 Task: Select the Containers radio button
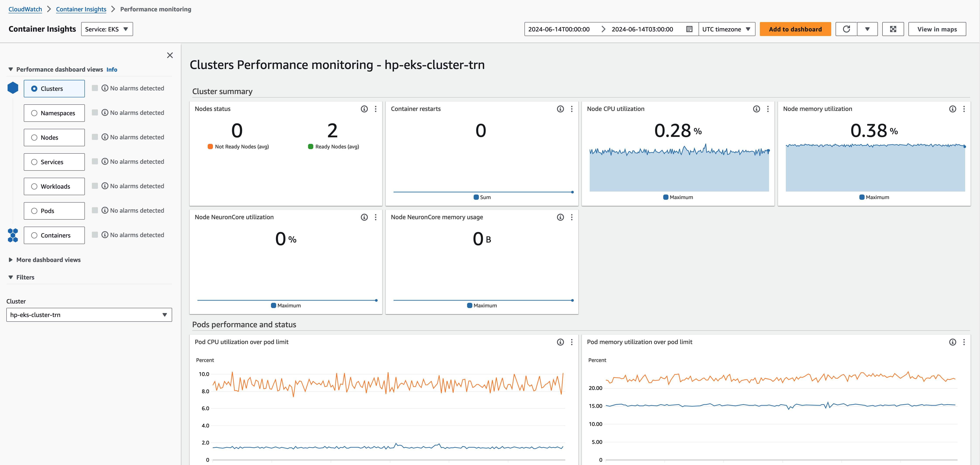[x=36, y=234]
